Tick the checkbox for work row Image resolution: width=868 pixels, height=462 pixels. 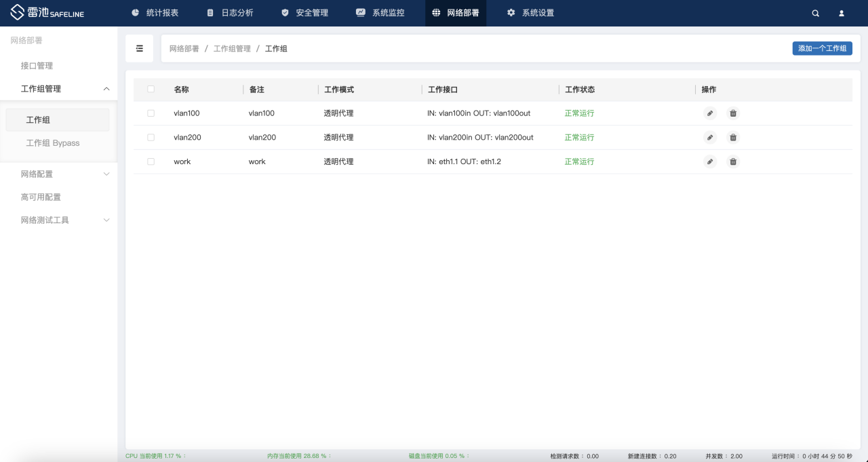point(151,162)
